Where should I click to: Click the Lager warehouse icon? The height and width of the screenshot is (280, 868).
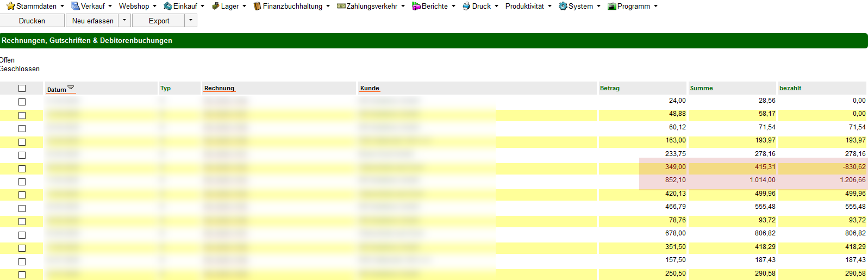pyautogui.click(x=216, y=6)
